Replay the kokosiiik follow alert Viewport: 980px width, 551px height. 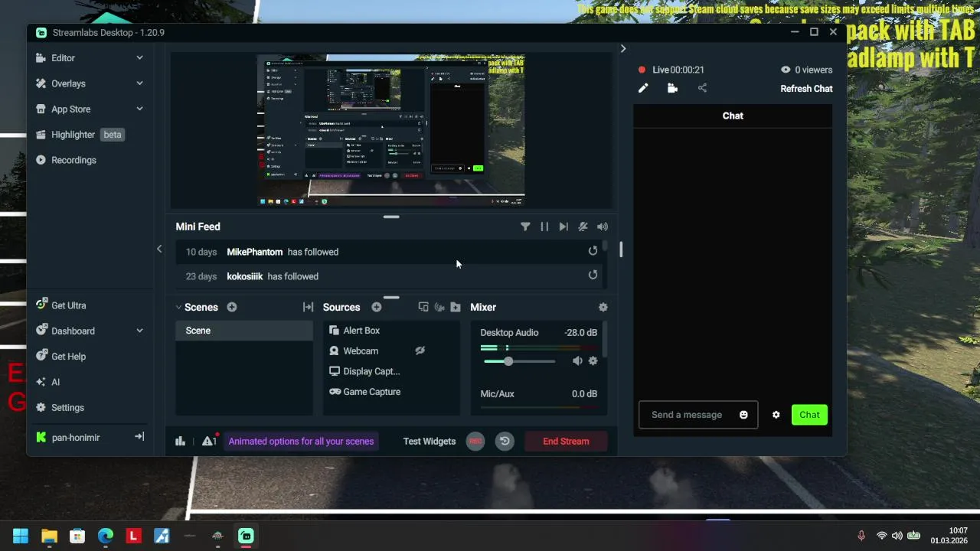coord(593,275)
